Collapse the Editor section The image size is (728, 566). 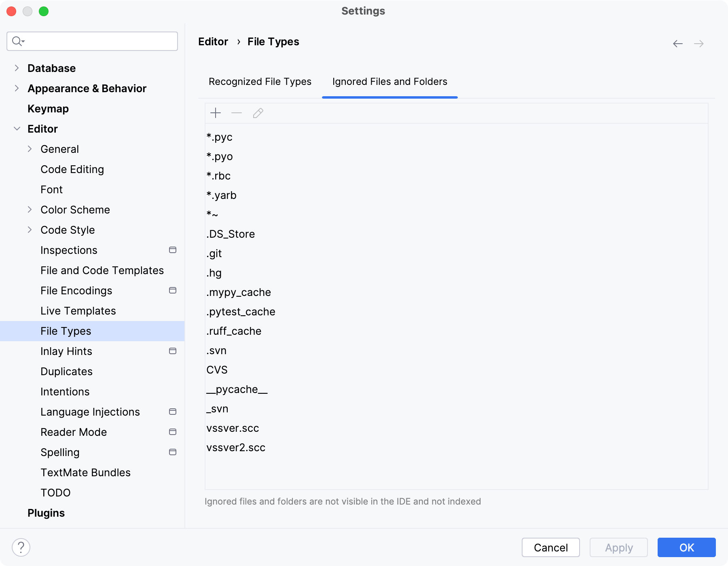17,129
